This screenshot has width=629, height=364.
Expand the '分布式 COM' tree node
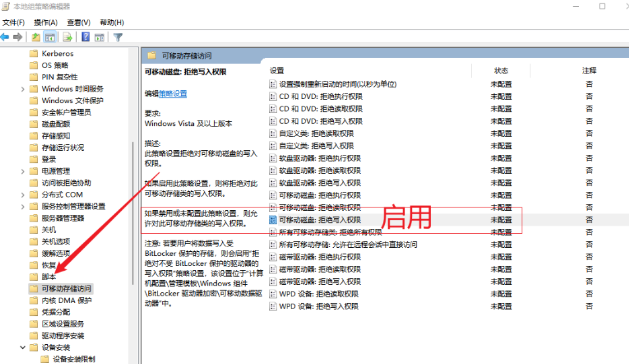pyautogui.click(x=23, y=195)
